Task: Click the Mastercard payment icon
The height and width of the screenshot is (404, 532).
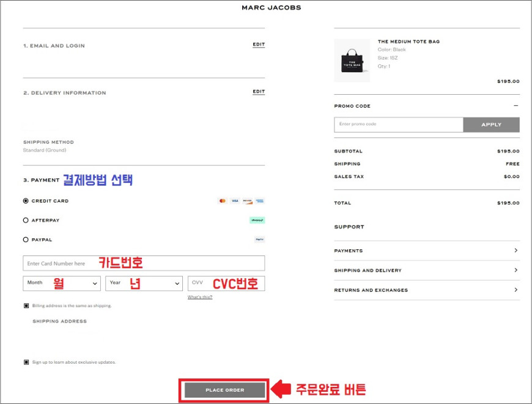Action: click(x=222, y=201)
